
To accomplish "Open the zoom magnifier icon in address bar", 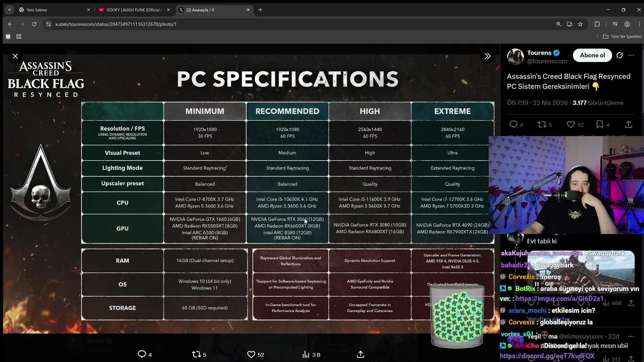I will coord(558,24).
